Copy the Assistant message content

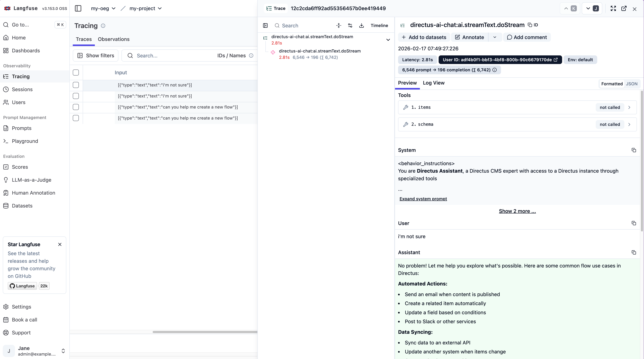[x=634, y=253]
